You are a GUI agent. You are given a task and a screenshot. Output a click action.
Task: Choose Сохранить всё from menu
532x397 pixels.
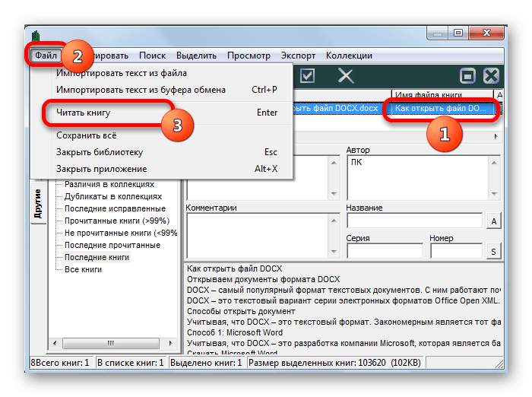pyautogui.click(x=162, y=135)
